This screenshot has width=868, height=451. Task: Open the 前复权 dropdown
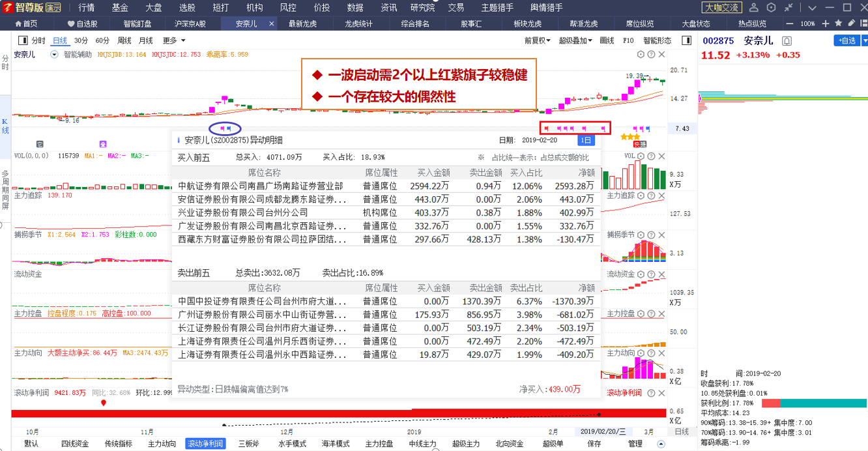(x=538, y=40)
